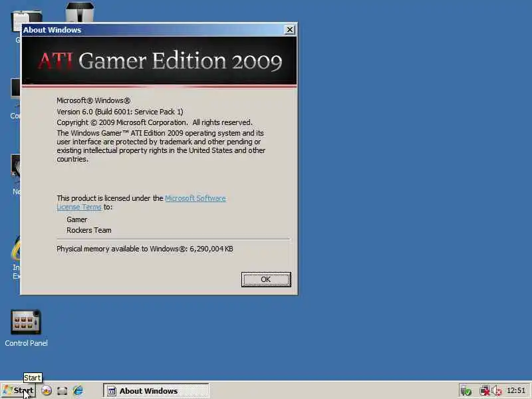Click OK in About Windows dialog
The image size is (532, 399).
point(266,279)
